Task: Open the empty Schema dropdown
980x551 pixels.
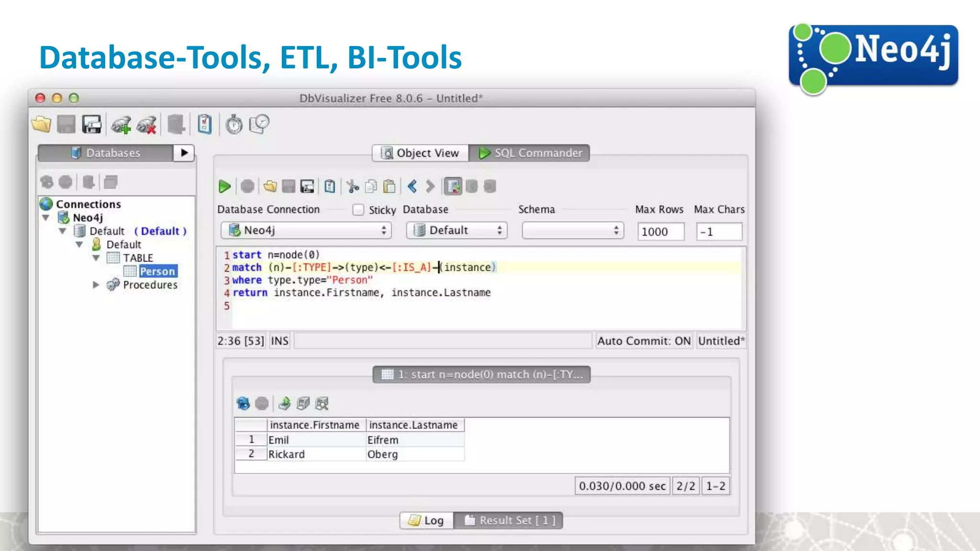Action: coord(573,231)
